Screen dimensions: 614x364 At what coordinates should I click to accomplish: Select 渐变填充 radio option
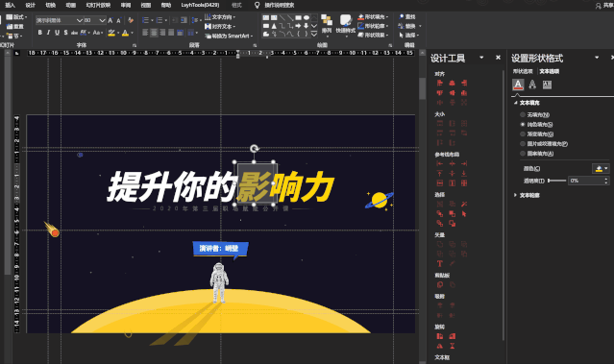pos(523,134)
